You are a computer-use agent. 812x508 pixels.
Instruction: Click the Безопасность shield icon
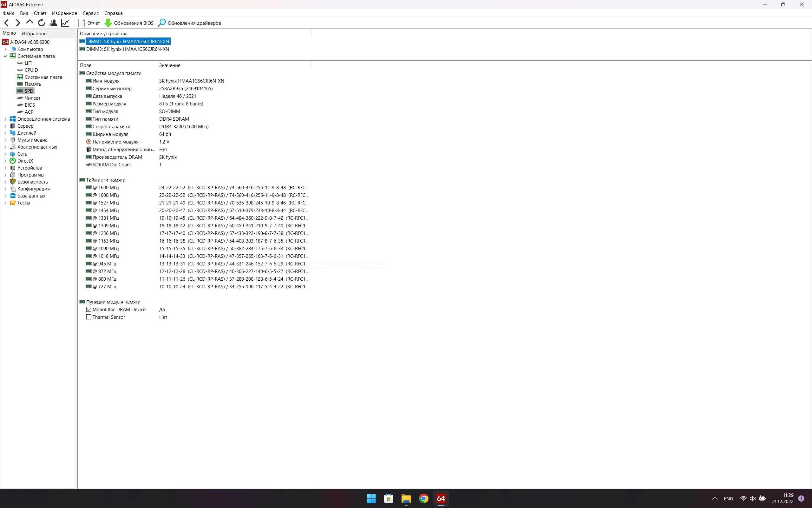13,182
